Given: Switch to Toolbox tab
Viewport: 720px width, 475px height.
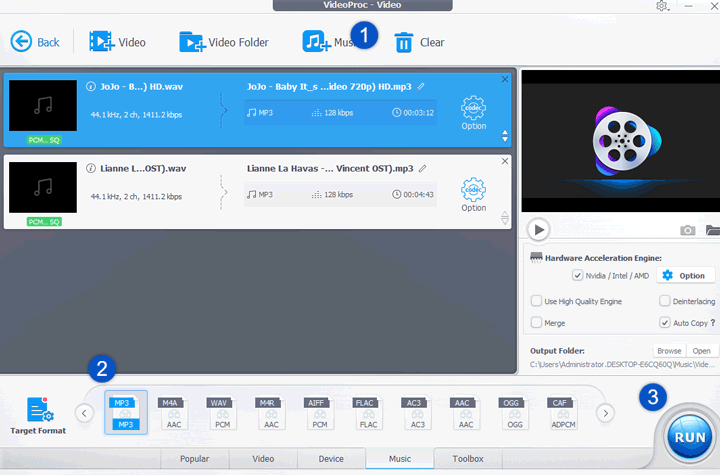Looking at the screenshot, I should click(468, 458).
